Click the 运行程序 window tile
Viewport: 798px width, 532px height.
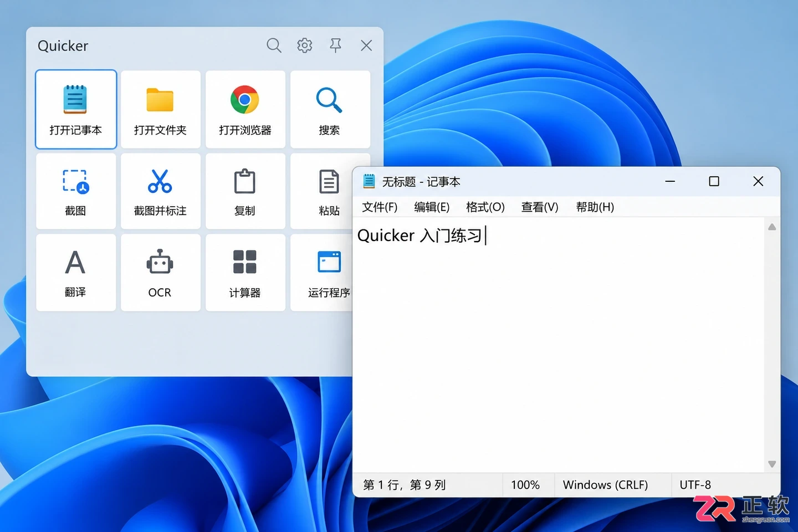322,273
